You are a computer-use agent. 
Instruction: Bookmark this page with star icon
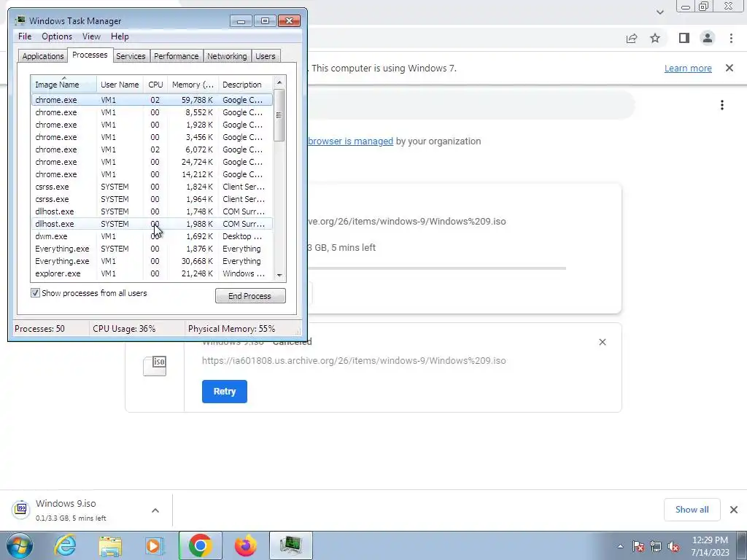tap(655, 38)
